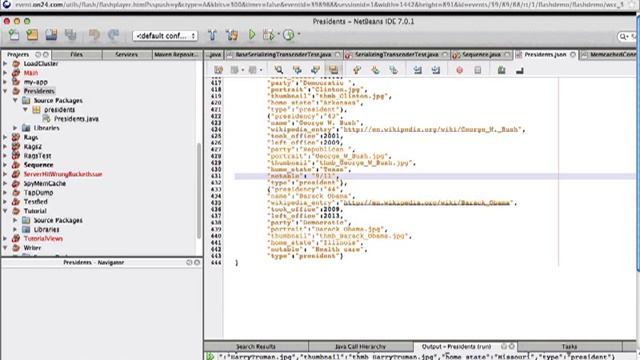This screenshot has height=360, width=640.
Task: Select the TutorialViews project
Action: tap(43, 238)
